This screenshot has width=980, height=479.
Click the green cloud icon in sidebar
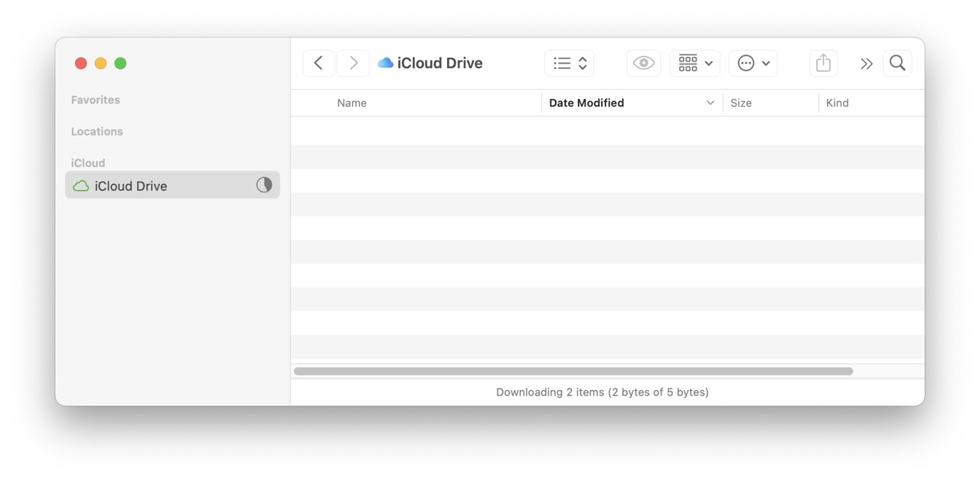point(80,185)
